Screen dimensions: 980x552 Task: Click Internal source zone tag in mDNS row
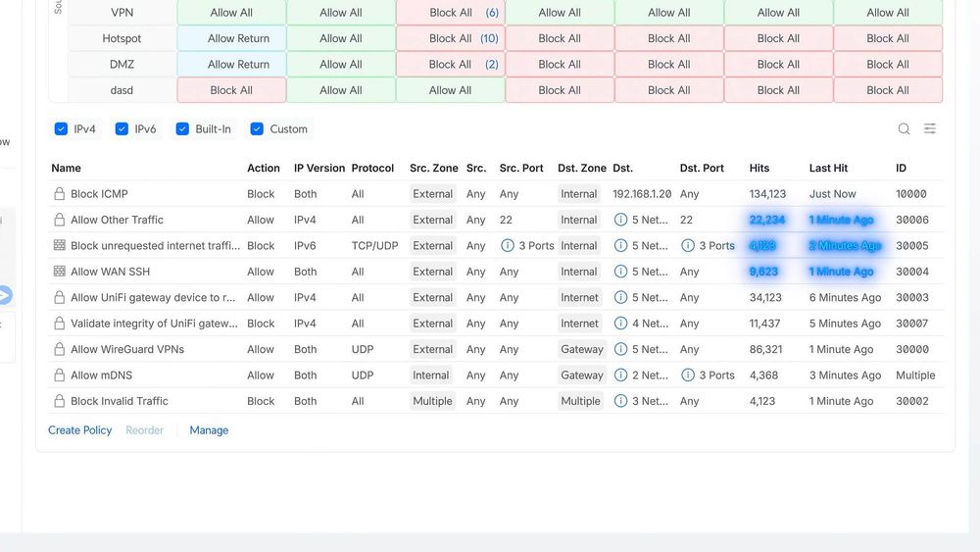click(430, 376)
